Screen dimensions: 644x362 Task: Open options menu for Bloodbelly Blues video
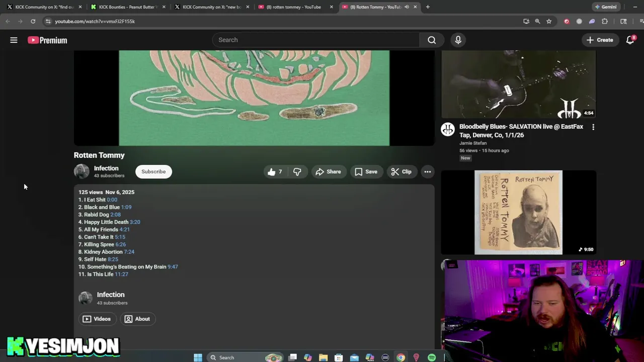[593, 127]
